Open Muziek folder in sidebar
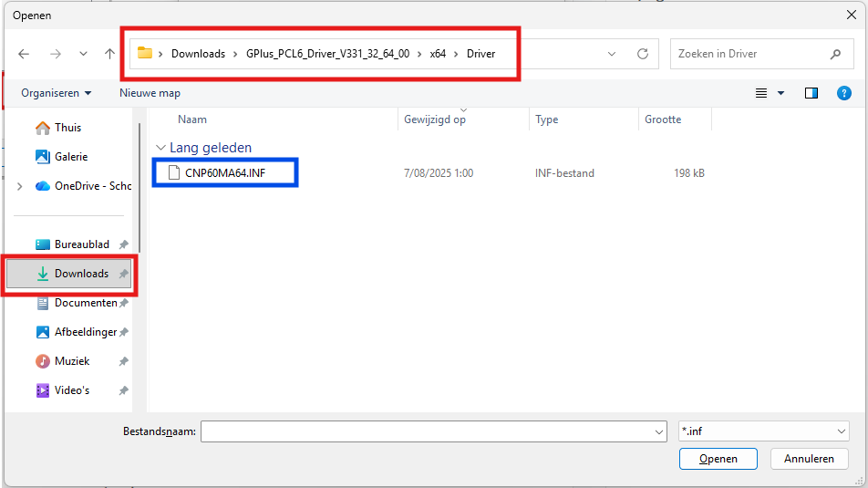Viewport: 868px width, 488px height. point(72,361)
